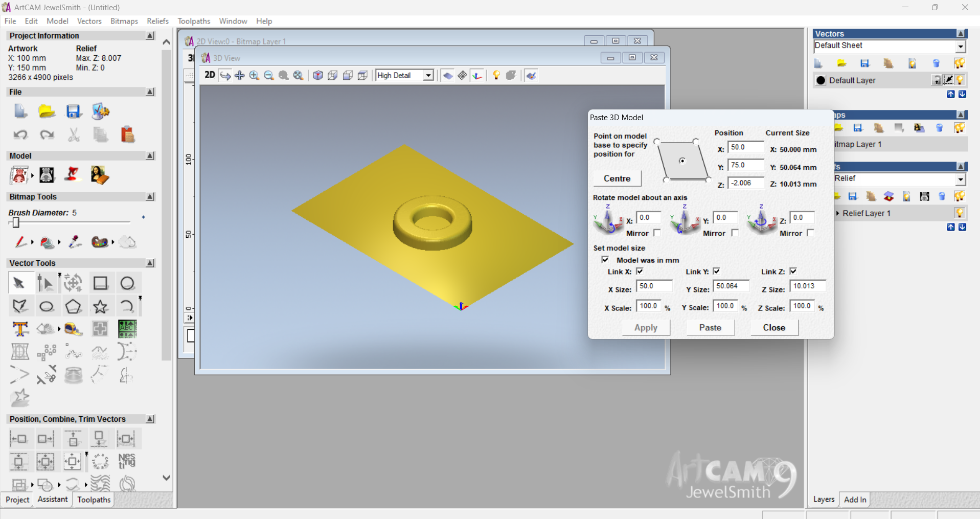Click the Open File folder icon
Screen dimensions: 980x519
[x=47, y=111]
